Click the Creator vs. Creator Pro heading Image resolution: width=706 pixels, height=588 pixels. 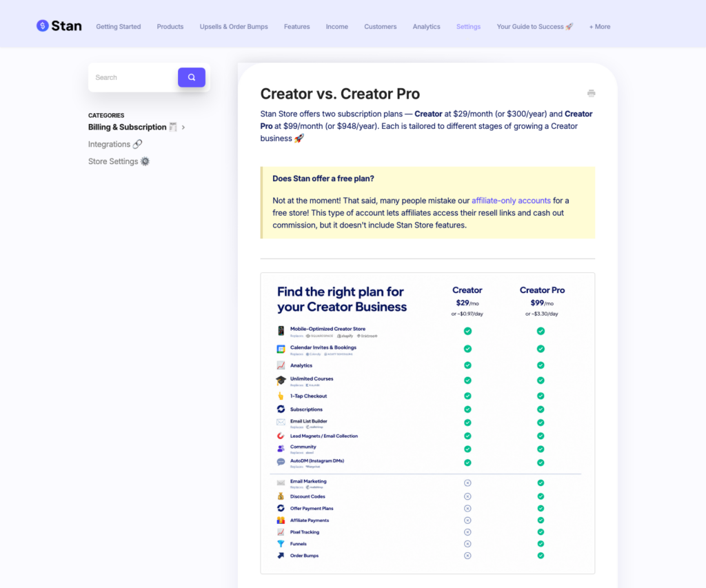coord(340,94)
